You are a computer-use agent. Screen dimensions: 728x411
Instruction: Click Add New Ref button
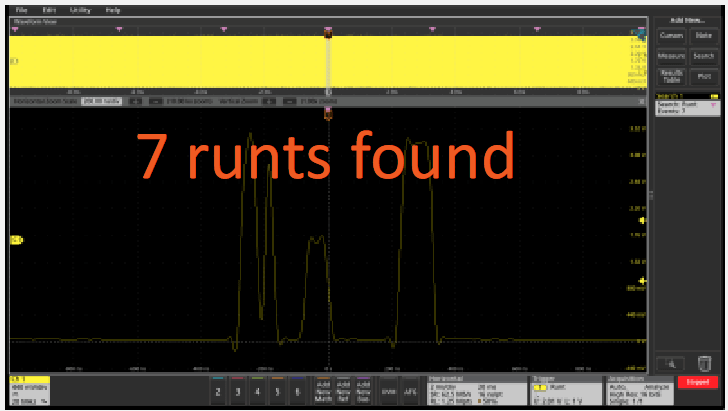coord(343,391)
